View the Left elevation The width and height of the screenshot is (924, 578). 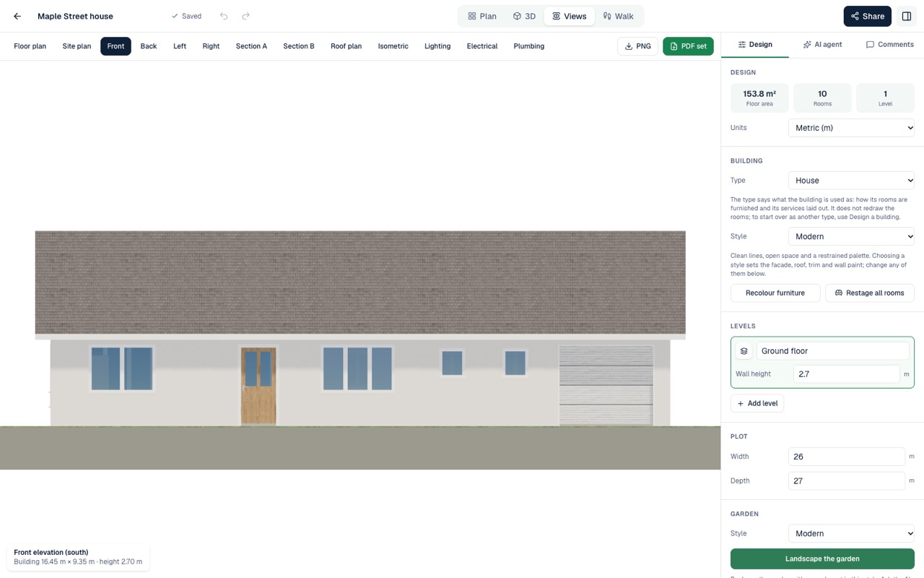180,46
